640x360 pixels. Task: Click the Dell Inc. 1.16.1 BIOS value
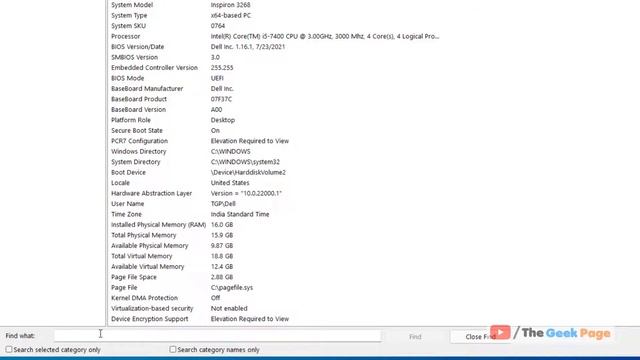(x=248, y=47)
